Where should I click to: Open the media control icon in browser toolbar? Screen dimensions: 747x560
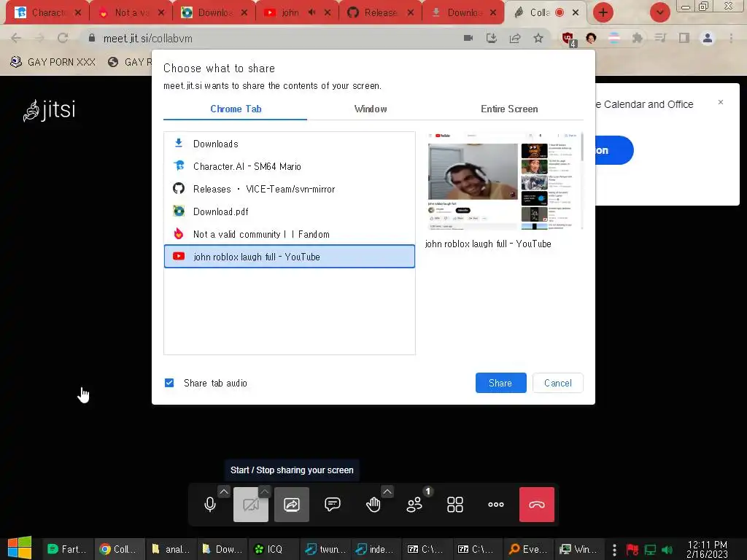660,38
